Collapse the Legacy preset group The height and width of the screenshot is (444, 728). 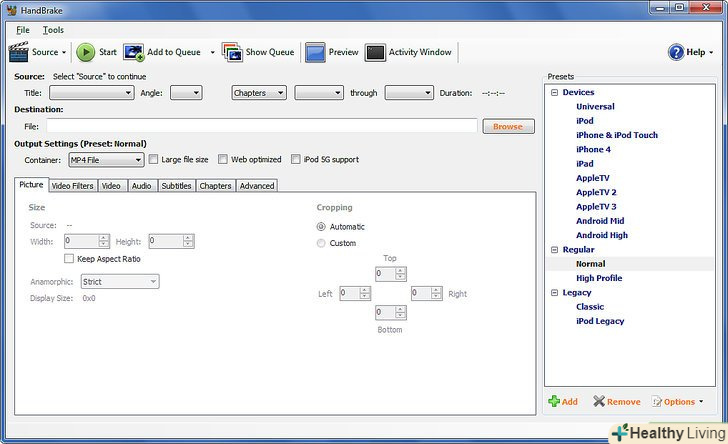point(554,293)
